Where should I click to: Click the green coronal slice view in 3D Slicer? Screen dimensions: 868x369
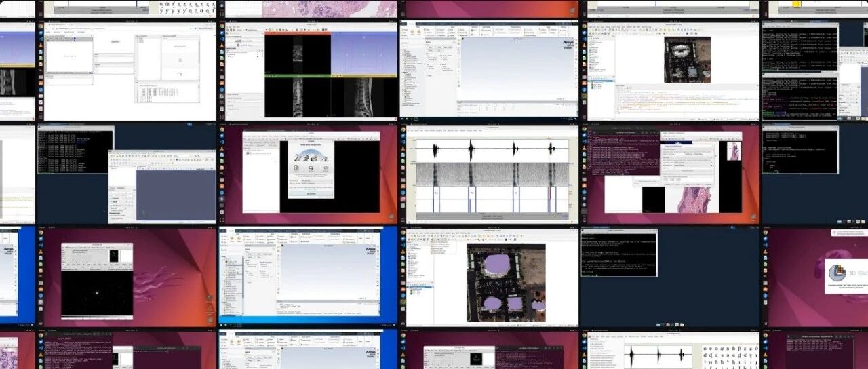pyautogui.click(x=297, y=98)
